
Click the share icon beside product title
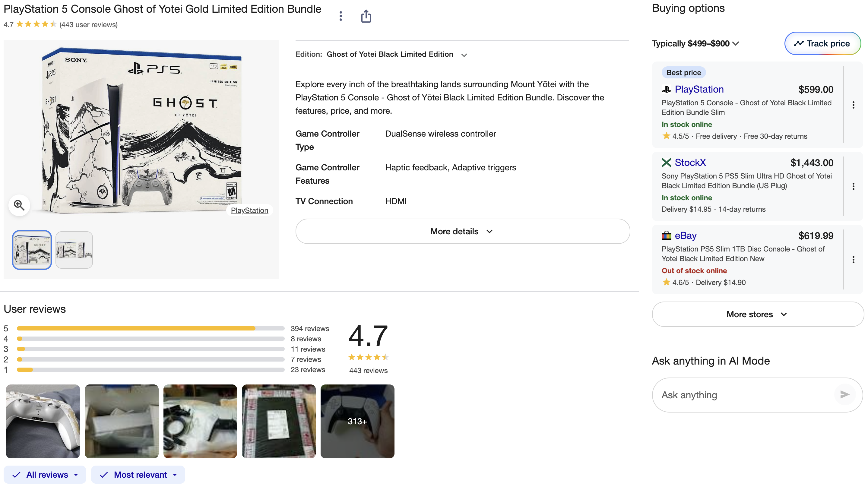coord(366,16)
